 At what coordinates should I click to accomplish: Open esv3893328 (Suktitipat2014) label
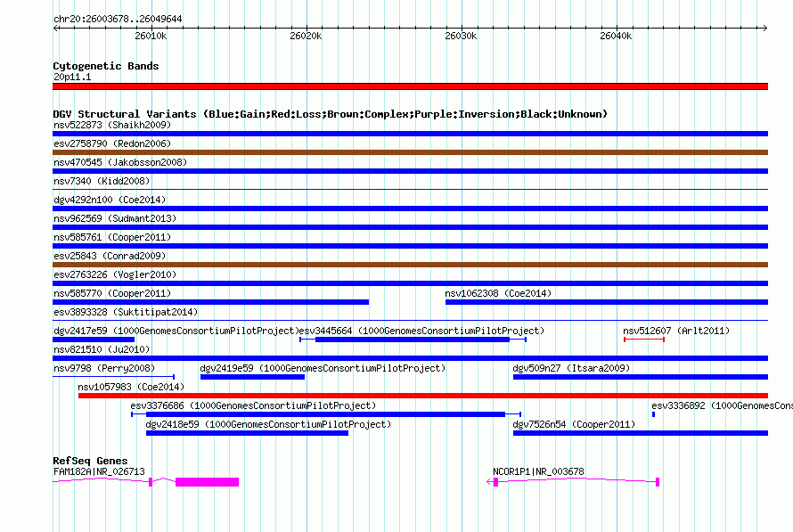pos(126,312)
